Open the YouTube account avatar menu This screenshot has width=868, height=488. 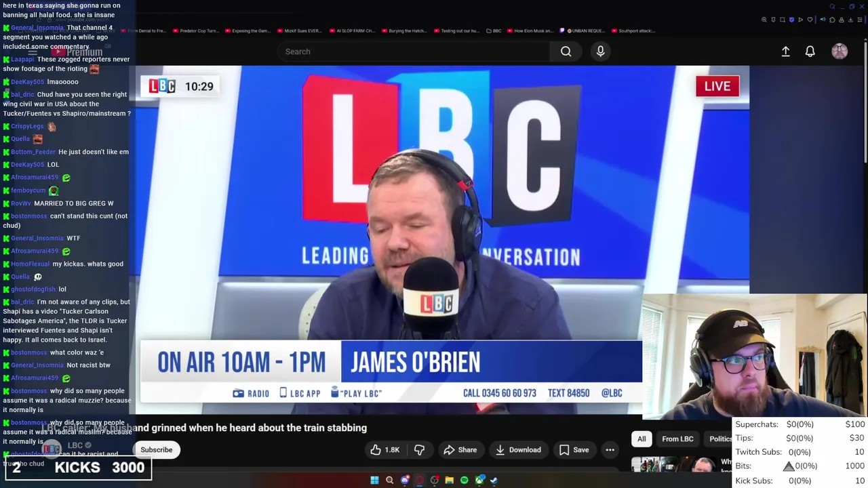(x=840, y=52)
